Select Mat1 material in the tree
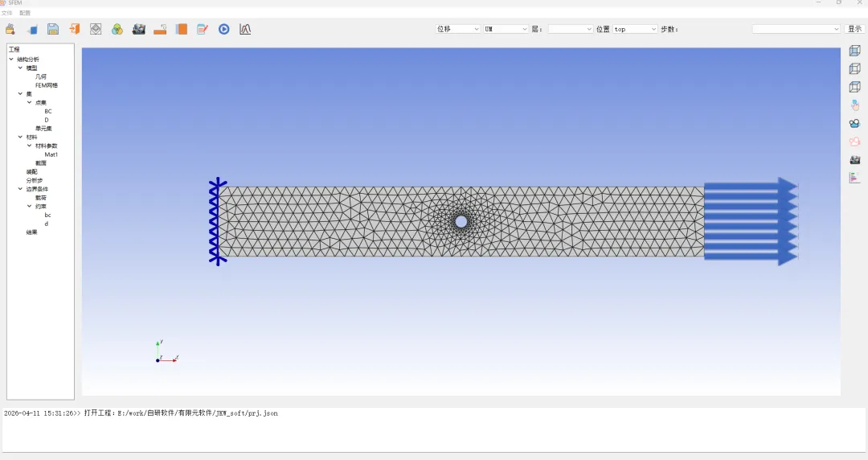Screen dimensions: 868x460 coord(51,154)
